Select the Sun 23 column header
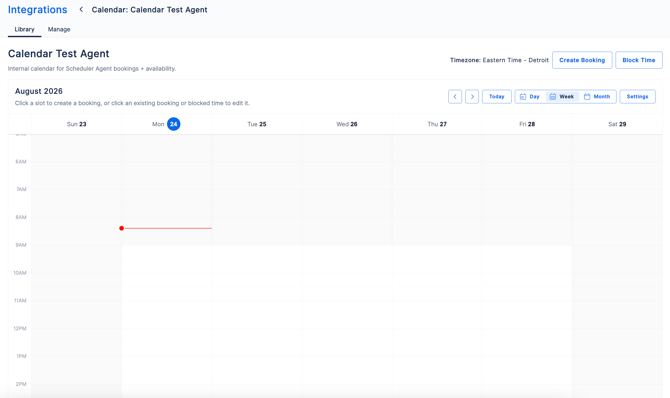The width and height of the screenshot is (670, 398). 76,124
